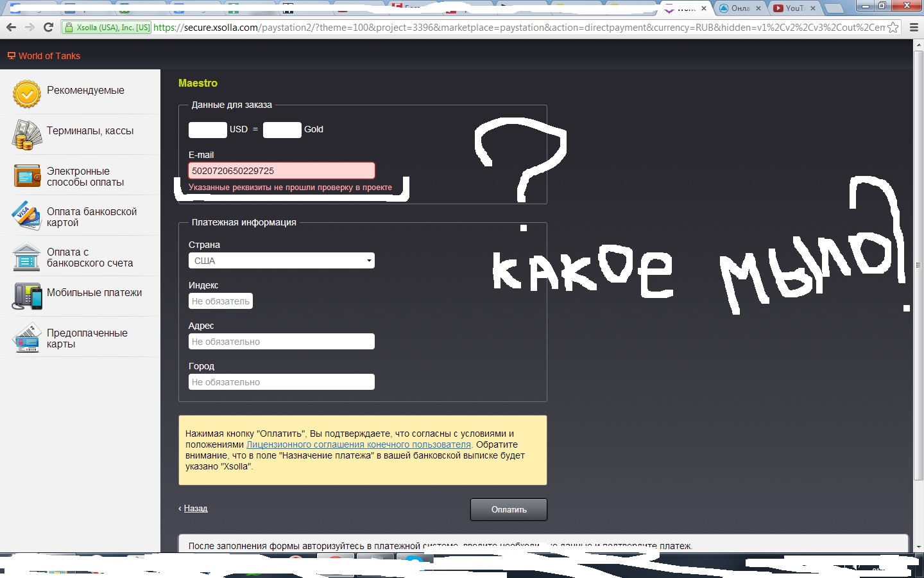Open the Страна country dropdown showing США
The width and height of the screenshot is (924, 578).
click(282, 261)
